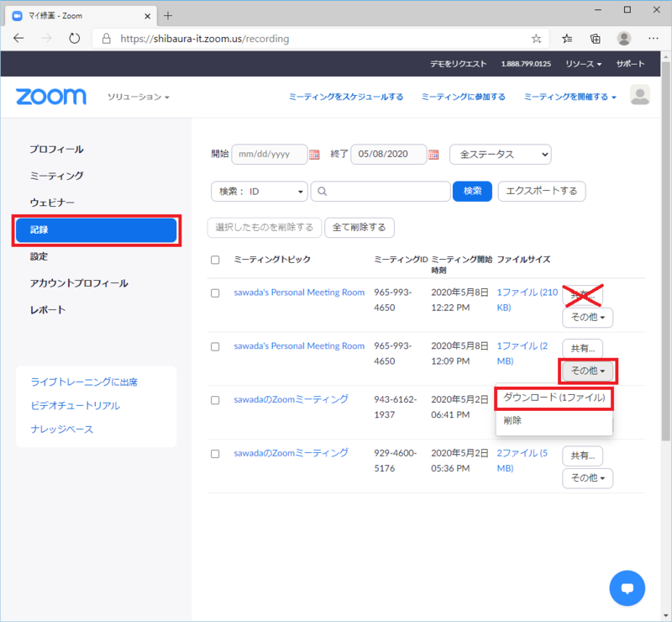Click the 全て削除する button
Image resolution: width=672 pixels, height=622 pixels.
(360, 227)
